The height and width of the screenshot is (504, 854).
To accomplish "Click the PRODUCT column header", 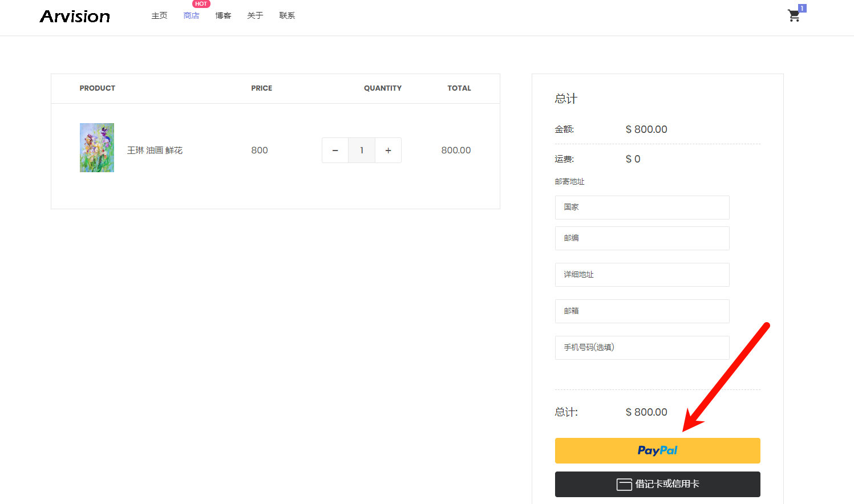I will tap(97, 88).
